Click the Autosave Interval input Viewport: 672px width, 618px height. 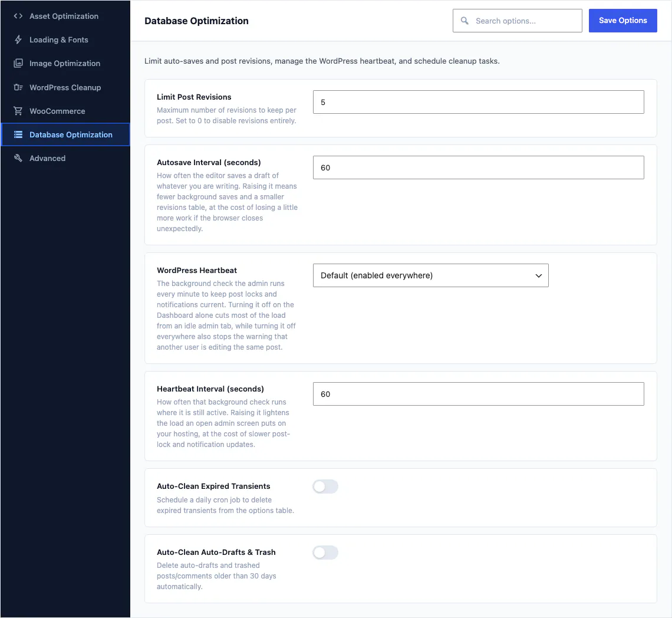[x=478, y=167]
